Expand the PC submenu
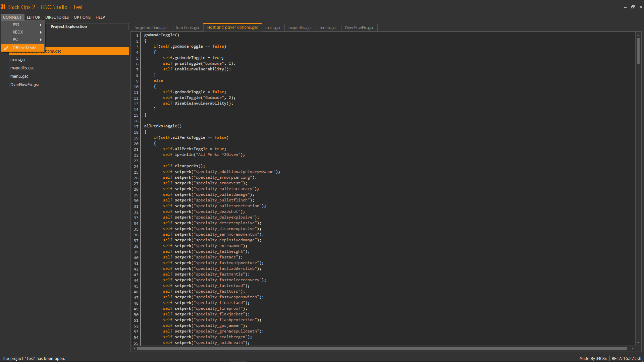The width and height of the screenshot is (644, 362). (x=23, y=40)
